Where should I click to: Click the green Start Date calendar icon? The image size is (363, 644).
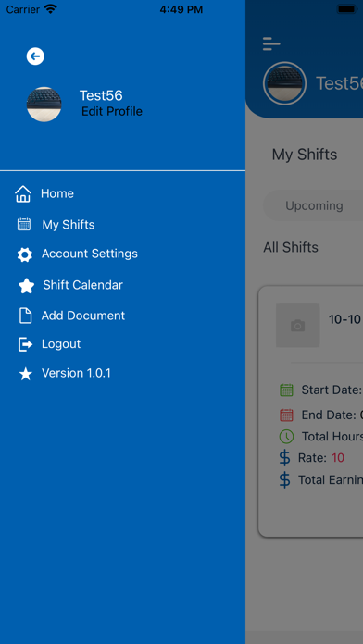point(286,390)
